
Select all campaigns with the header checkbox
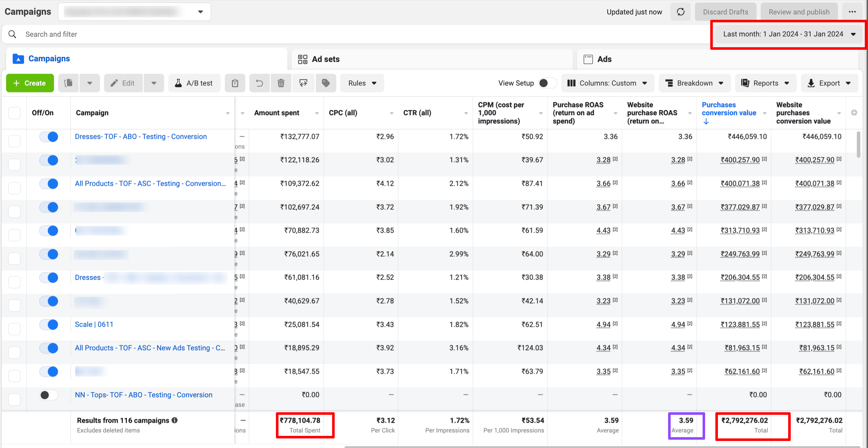click(14, 113)
